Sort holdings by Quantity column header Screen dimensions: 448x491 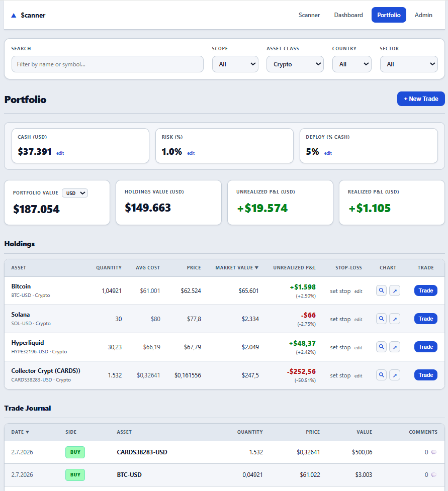(109, 268)
